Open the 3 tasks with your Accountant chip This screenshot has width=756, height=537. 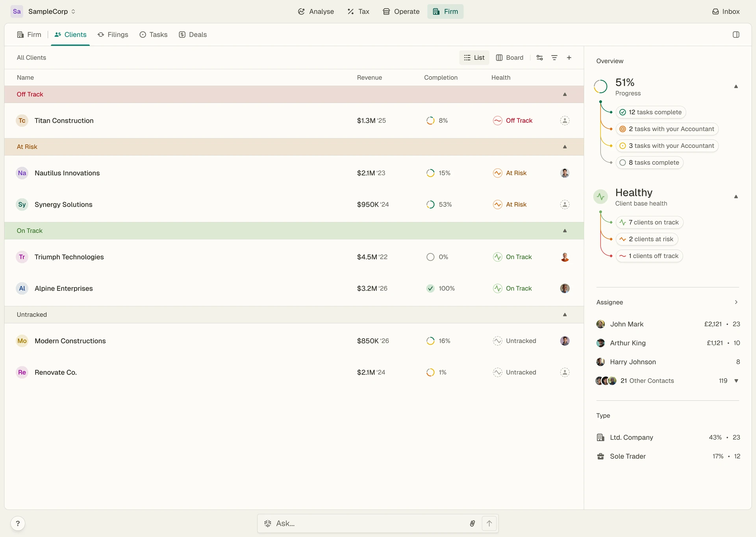pos(667,146)
